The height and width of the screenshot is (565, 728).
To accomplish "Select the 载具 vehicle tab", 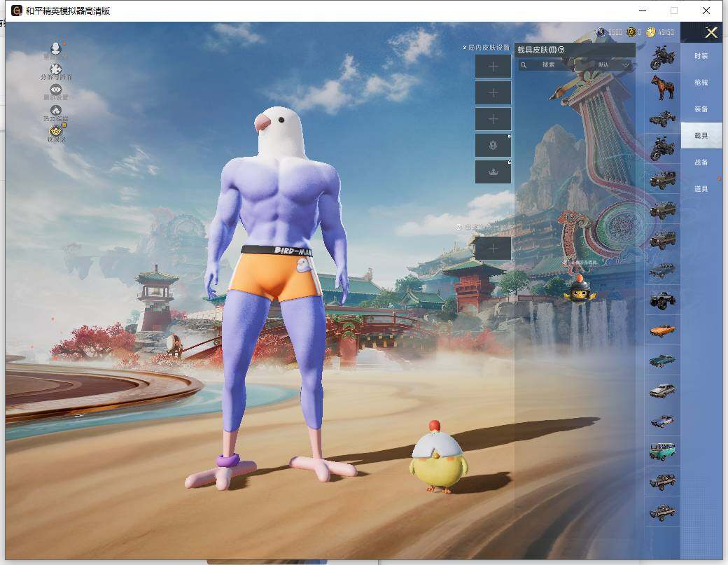I will click(x=701, y=136).
